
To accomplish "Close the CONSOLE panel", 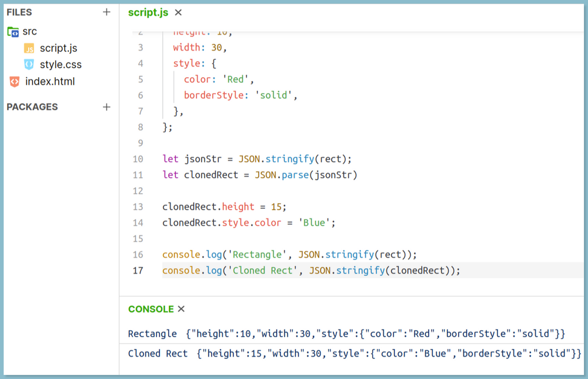I will pos(181,309).
